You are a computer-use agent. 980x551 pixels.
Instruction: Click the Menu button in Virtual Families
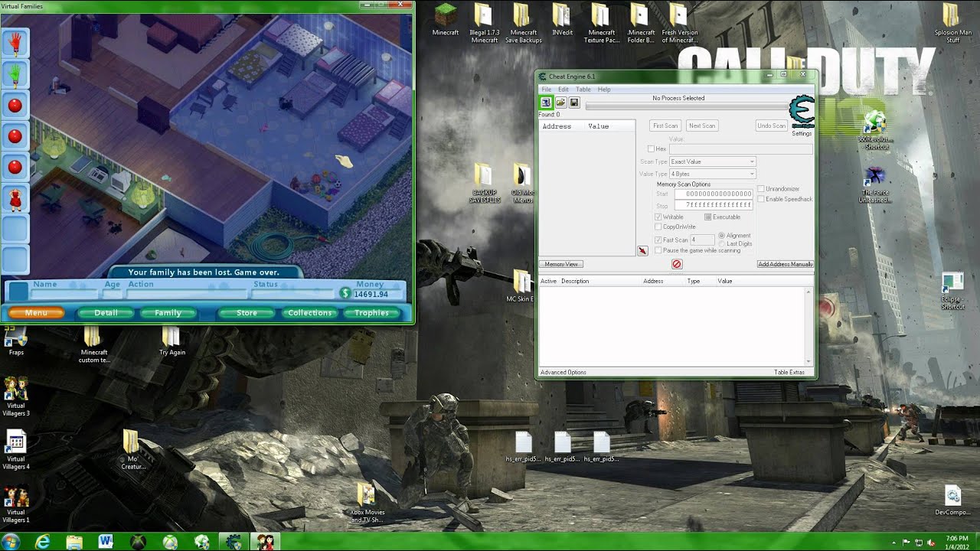click(36, 312)
